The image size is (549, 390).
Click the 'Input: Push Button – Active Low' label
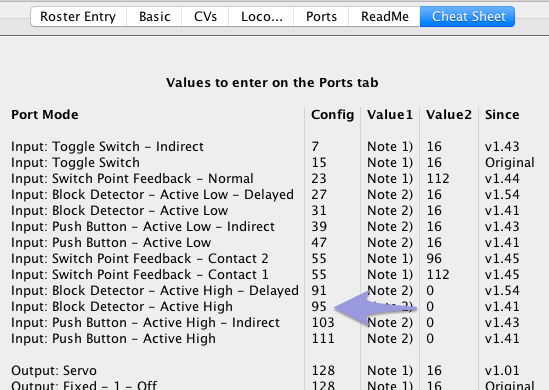pyautogui.click(x=111, y=243)
